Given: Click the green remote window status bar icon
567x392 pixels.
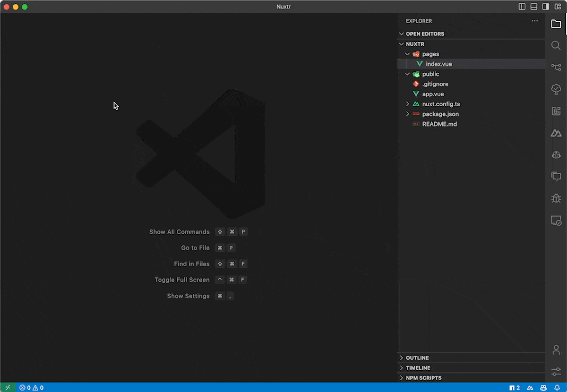Looking at the screenshot, I should pos(8,387).
